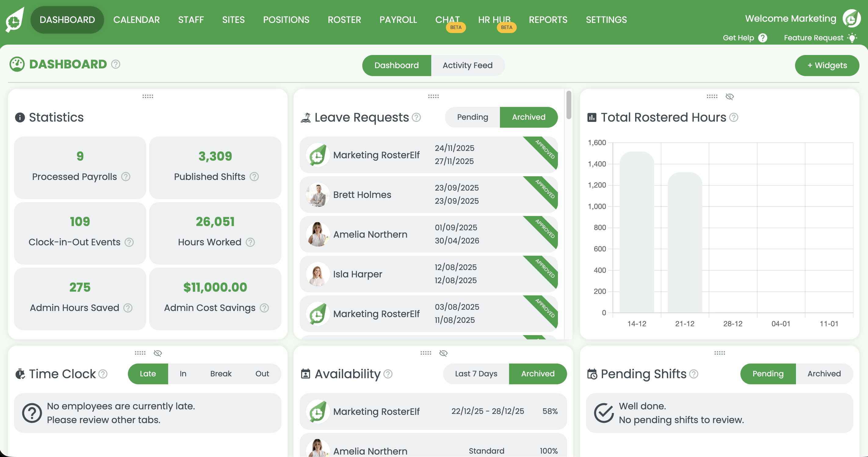Viewport: 868px width, 457px height.
Task: Open the Calendar menu item
Action: 136,20
